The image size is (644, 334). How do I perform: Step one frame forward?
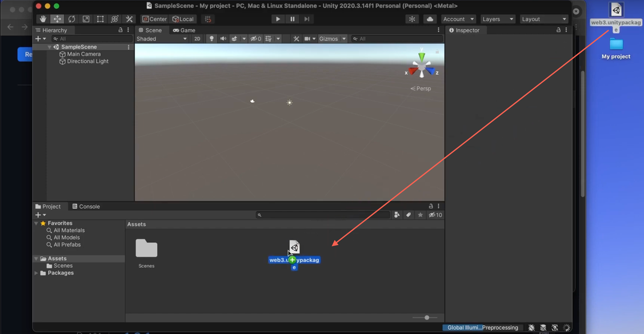pos(306,19)
